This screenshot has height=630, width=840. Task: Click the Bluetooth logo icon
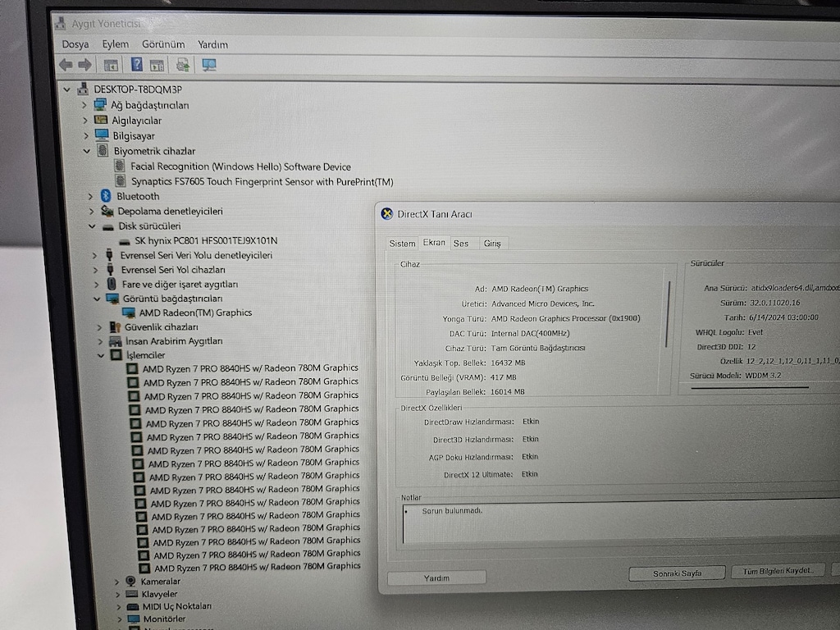pyautogui.click(x=106, y=196)
